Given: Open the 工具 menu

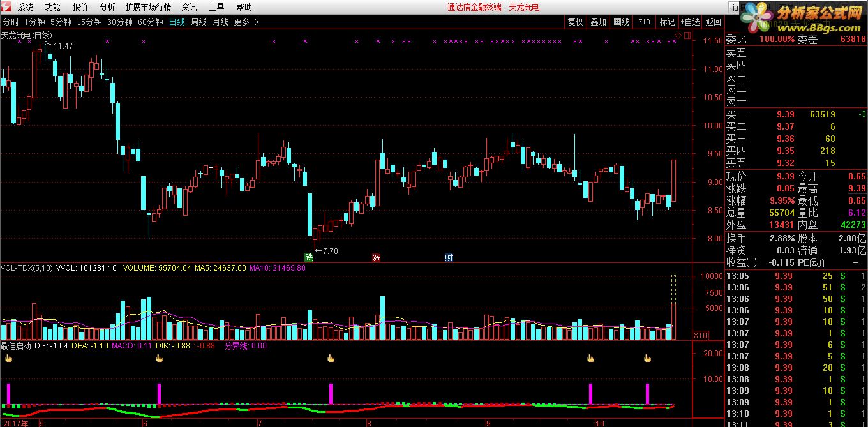Looking at the screenshot, I should [216, 7].
